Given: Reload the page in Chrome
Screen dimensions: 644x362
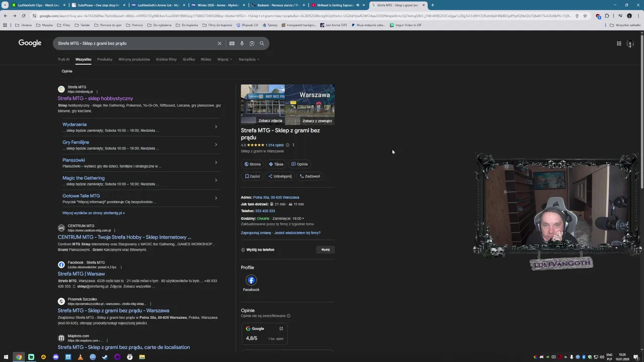Looking at the screenshot, I should click(23, 16).
